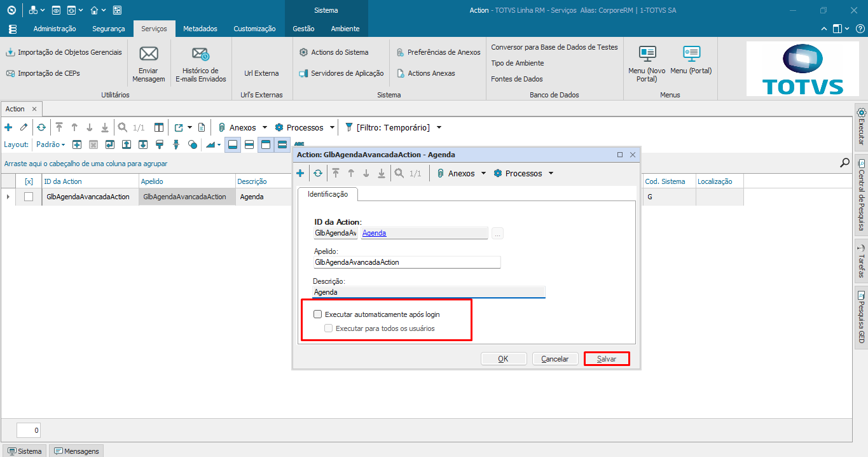The width and height of the screenshot is (868, 457).
Task: Toggle the bottom panel layout button
Action: pyautogui.click(x=233, y=144)
